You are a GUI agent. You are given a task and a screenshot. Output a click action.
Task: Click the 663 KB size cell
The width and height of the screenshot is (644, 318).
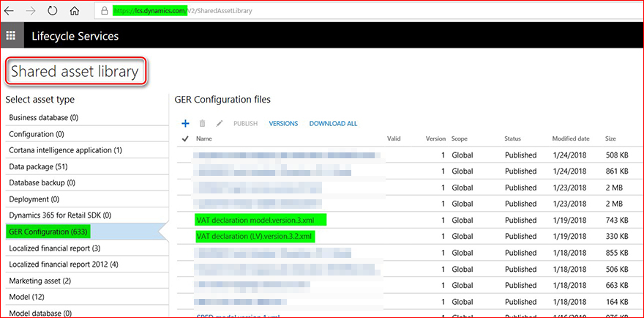click(617, 285)
